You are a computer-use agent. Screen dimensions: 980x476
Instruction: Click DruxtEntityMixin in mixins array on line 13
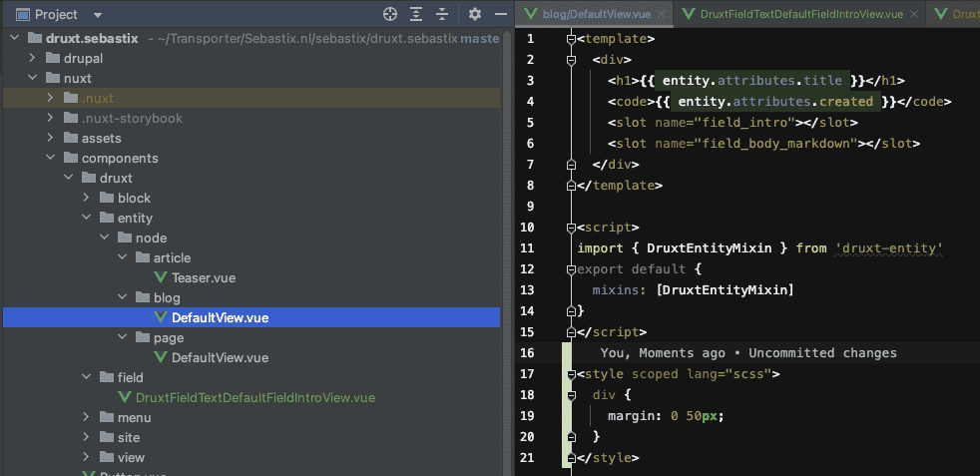click(725, 289)
